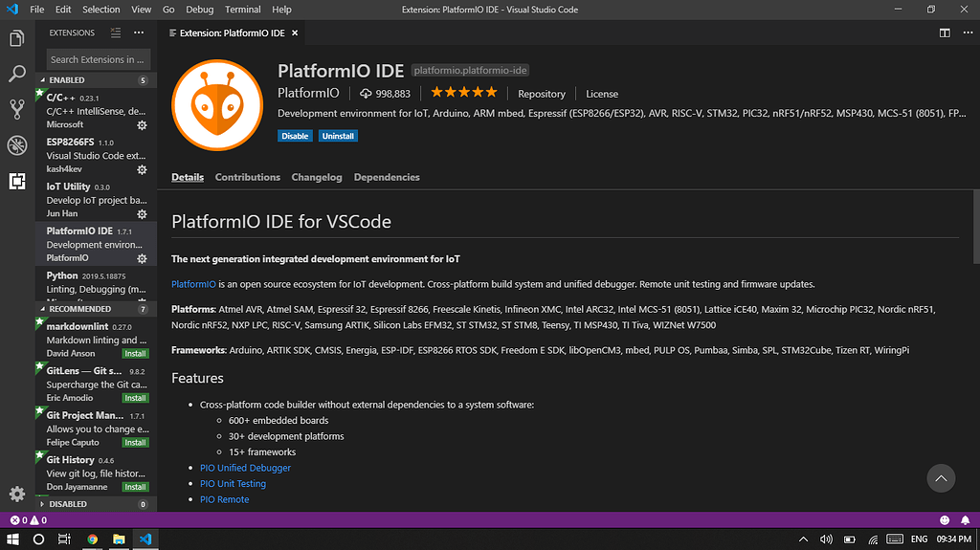Click the Visual Studio Code taskbar icon
This screenshot has height=550, width=980.
145,539
